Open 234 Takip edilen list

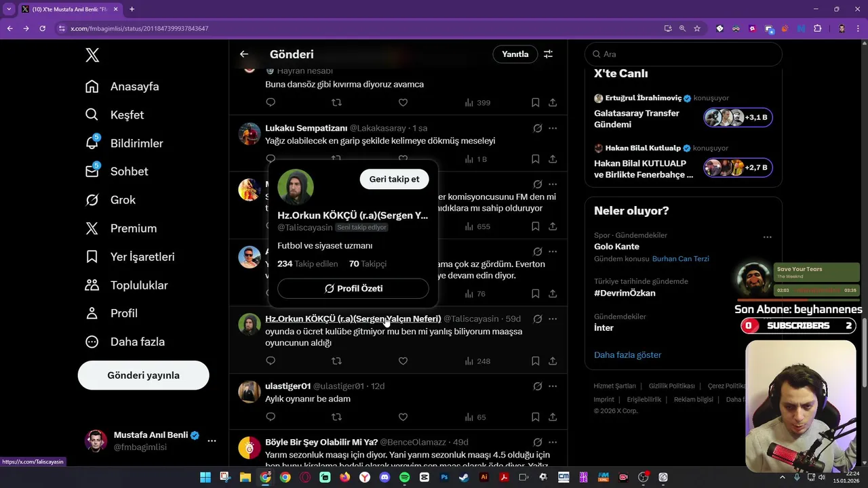coord(307,264)
